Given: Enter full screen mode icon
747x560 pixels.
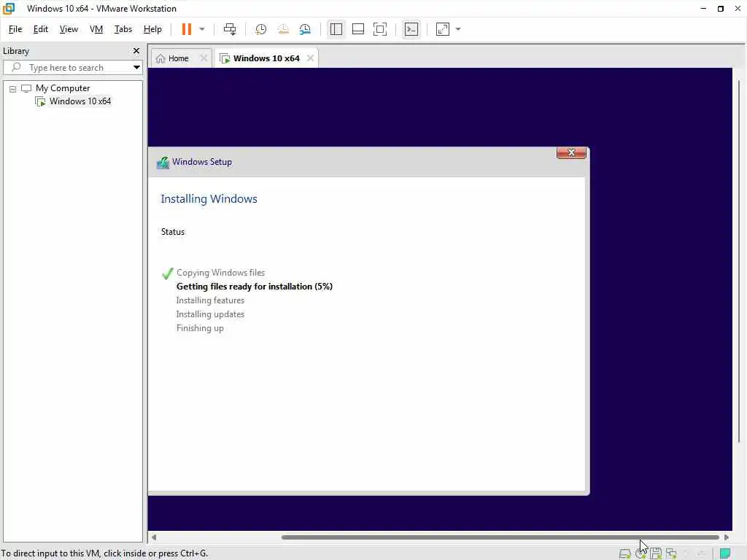Looking at the screenshot, I should 379,29.
